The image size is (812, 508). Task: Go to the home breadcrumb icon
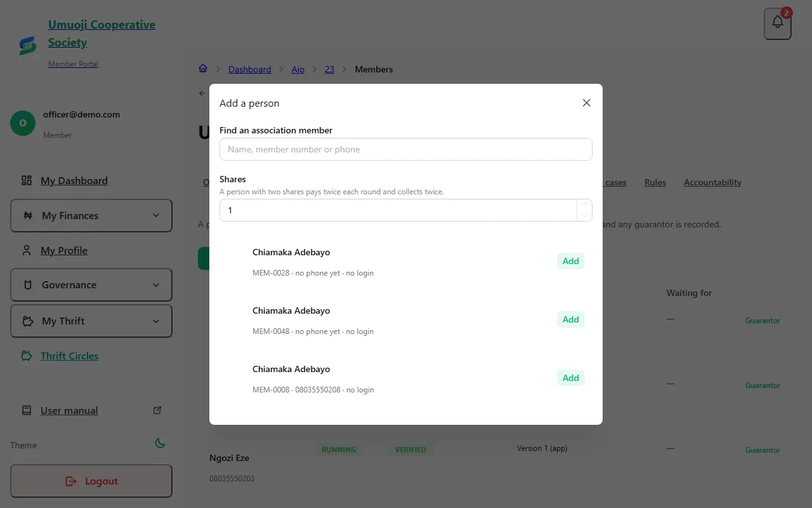pos(203,69)
